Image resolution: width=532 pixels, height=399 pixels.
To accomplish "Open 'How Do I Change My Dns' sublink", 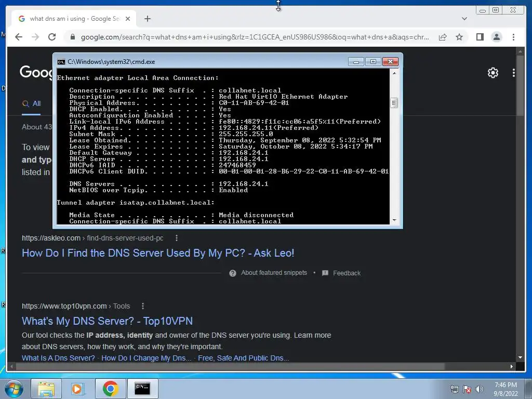I will [x=146, y=358].
